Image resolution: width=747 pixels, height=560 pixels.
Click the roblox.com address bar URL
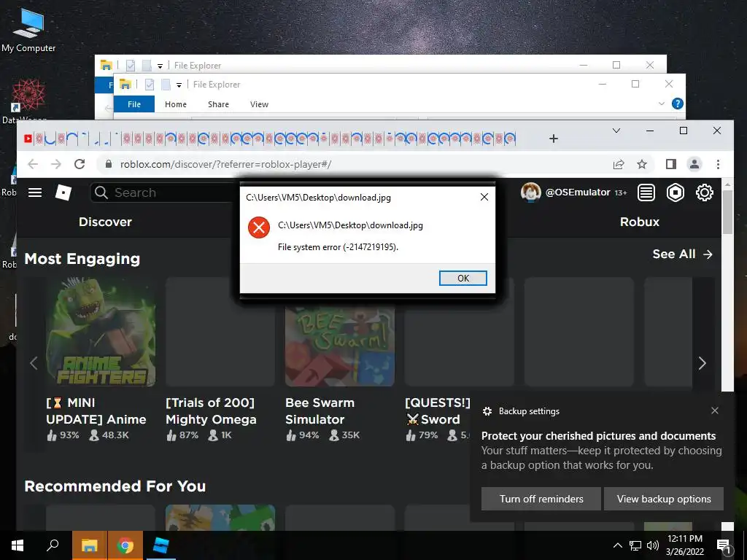pos(225,164)
